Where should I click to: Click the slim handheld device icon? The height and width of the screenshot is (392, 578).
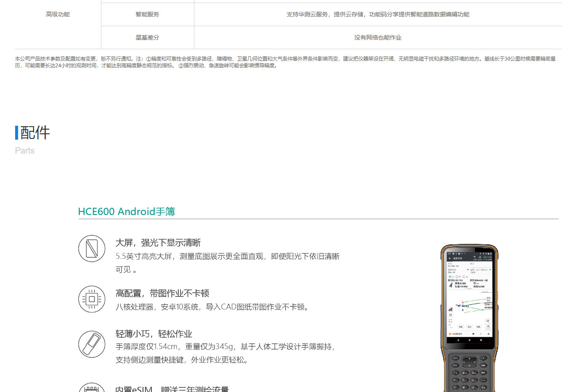[92, 344]
